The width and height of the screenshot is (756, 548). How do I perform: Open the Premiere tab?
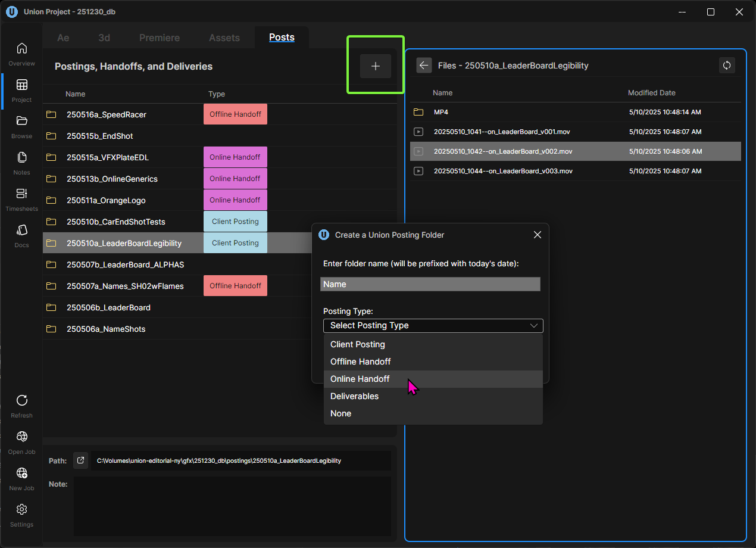coord(160,38)
